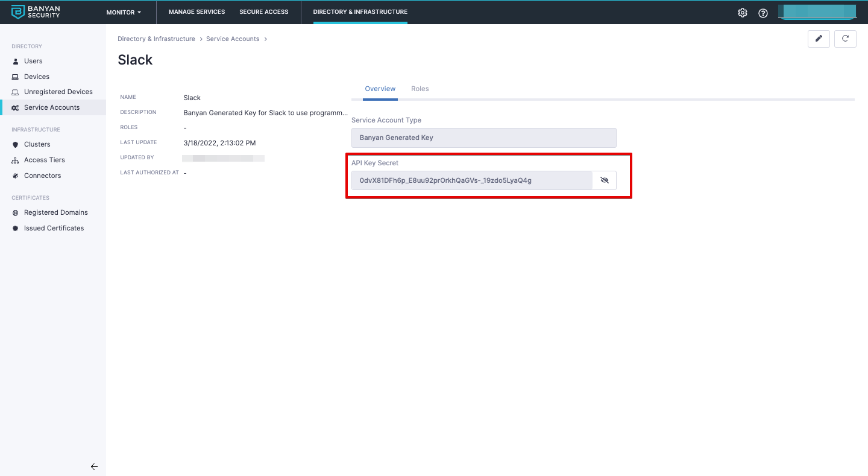The image size is (868, 476).
Task: Click the refresh icon button
Action: [x=845, y=39]
